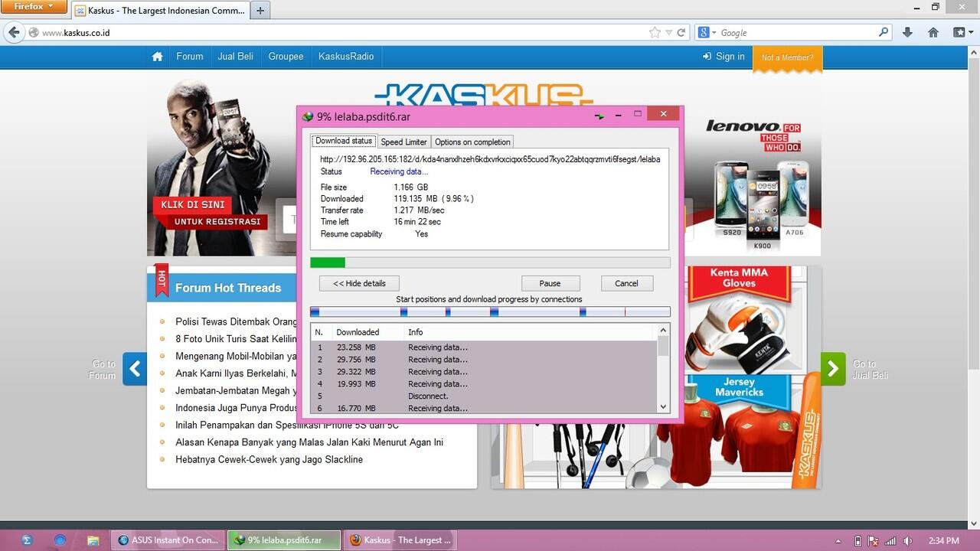
Task: Select connection row with 23.258 MB
Action: tap(484, 347)
